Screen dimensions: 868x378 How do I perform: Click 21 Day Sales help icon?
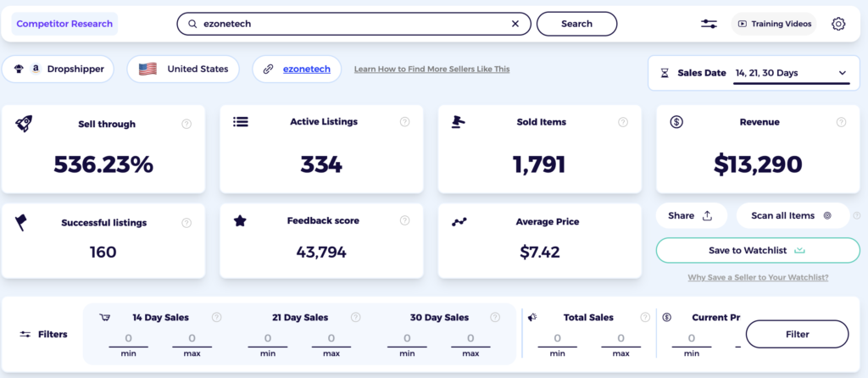(x=355, y=318)
